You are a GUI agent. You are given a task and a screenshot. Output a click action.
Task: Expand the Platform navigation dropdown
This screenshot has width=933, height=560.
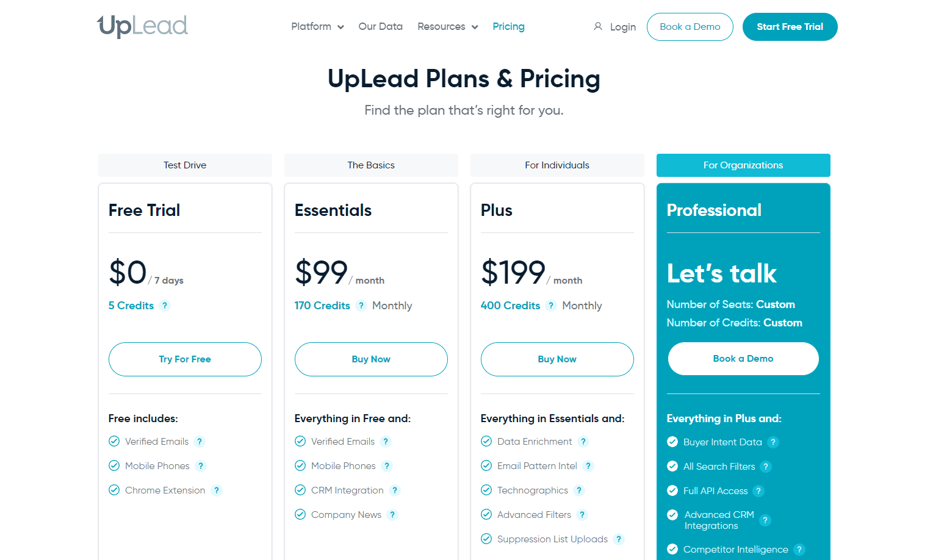pos(317,27)
